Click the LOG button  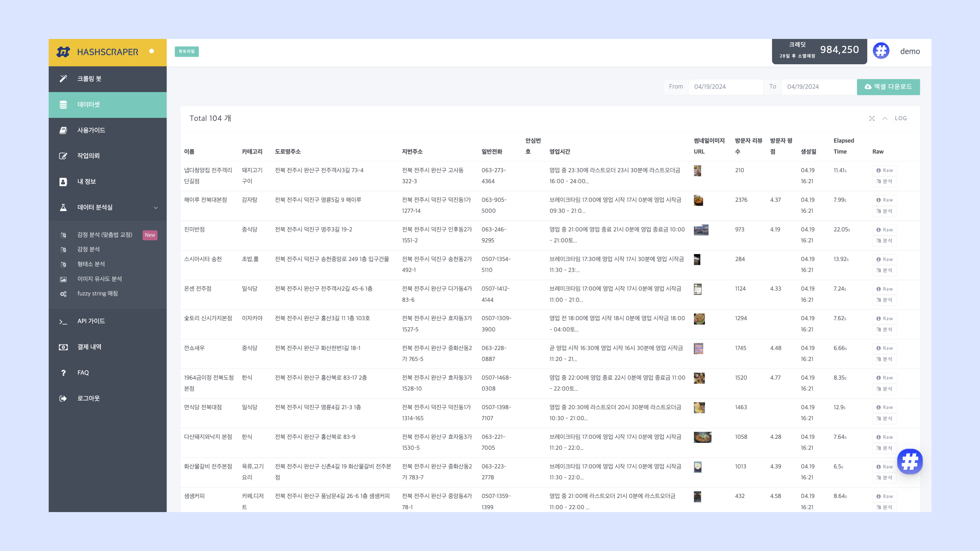(x=901, y=118)
